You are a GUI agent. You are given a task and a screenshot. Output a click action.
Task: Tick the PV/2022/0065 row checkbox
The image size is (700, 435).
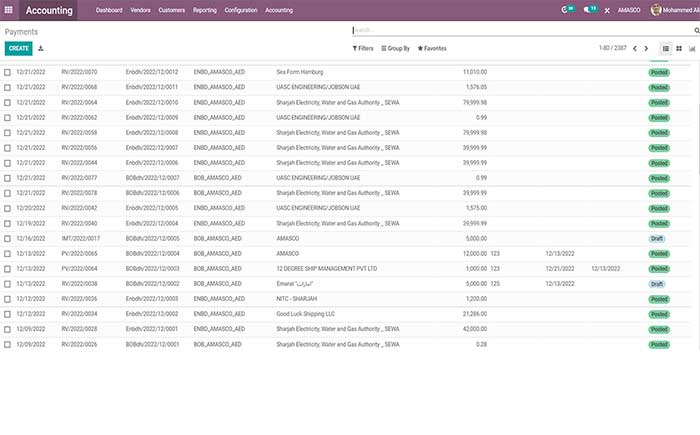coord(7,254)
